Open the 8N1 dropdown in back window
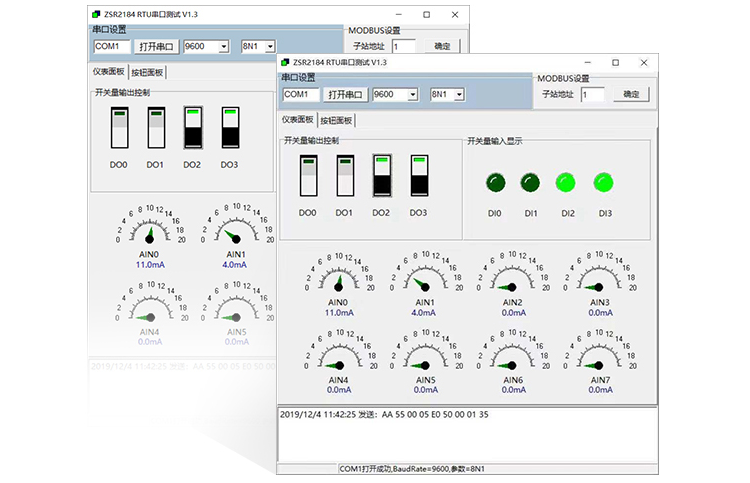750x483 pixels. point(270,46)
